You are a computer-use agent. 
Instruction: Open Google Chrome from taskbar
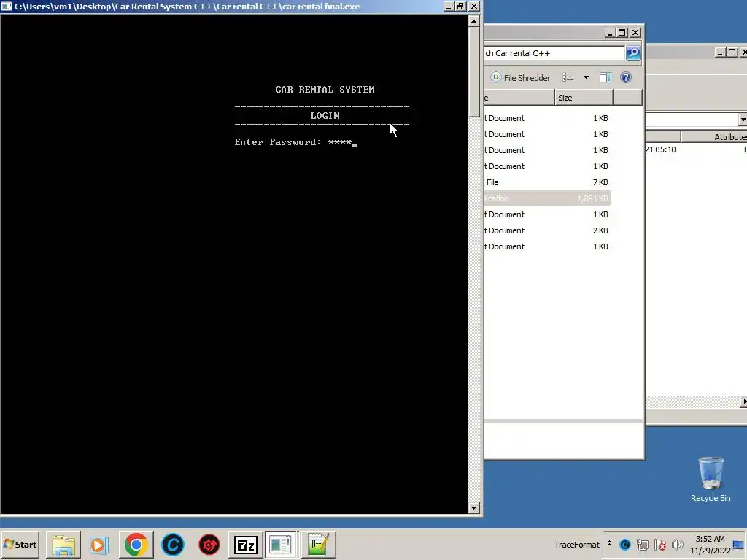(x=136, y=544)
